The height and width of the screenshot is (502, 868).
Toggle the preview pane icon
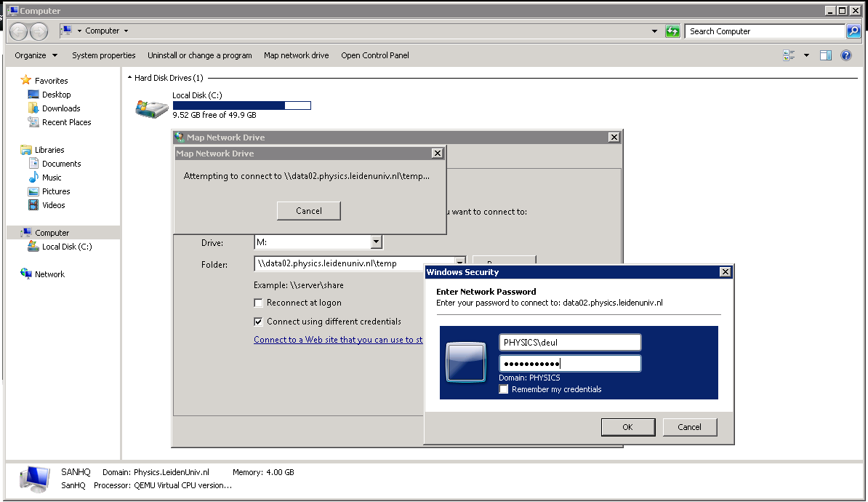[x=826, y=55]
